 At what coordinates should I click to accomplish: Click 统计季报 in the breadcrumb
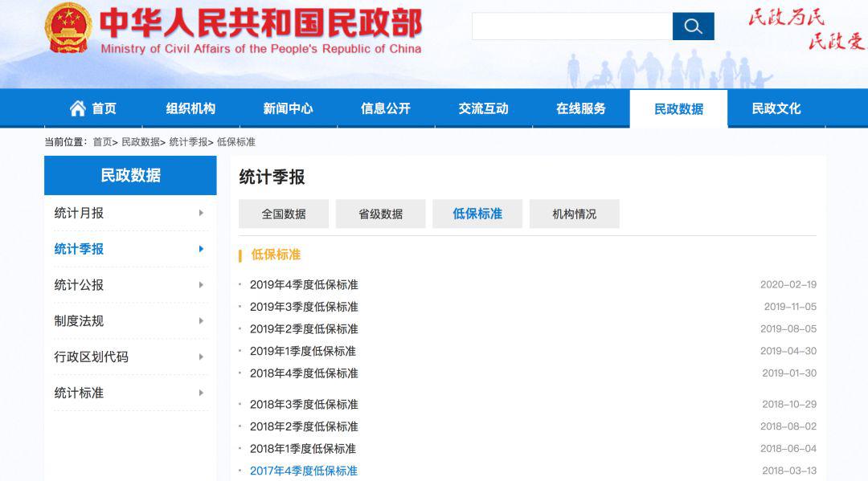click(188, 142)
